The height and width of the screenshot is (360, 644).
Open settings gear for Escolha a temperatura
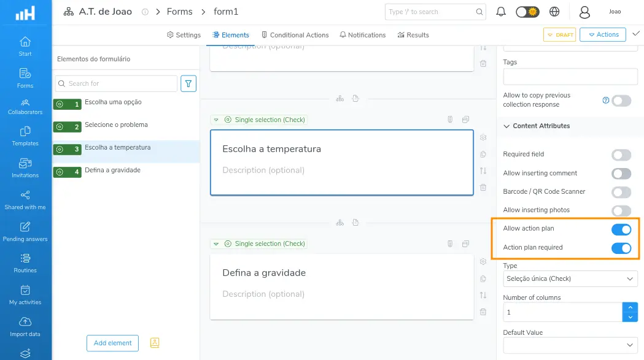click(483, 137)
